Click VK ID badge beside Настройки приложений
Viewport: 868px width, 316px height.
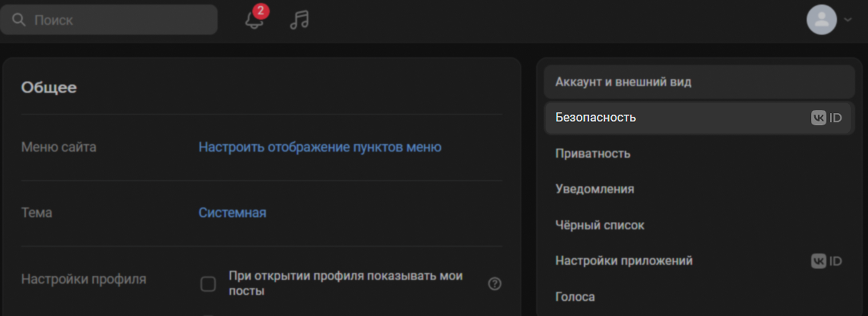[x=826, y=261]
